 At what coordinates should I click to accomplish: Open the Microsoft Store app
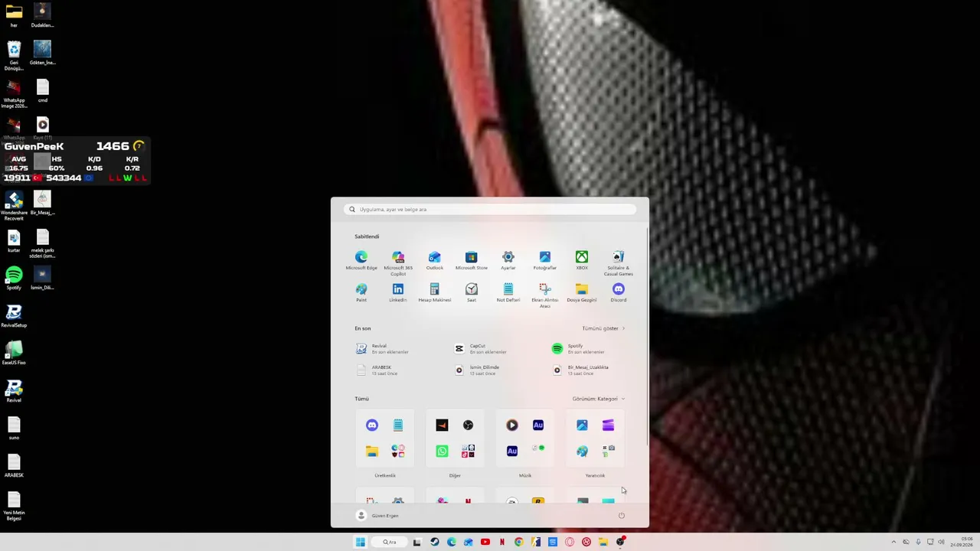point(472,260)
